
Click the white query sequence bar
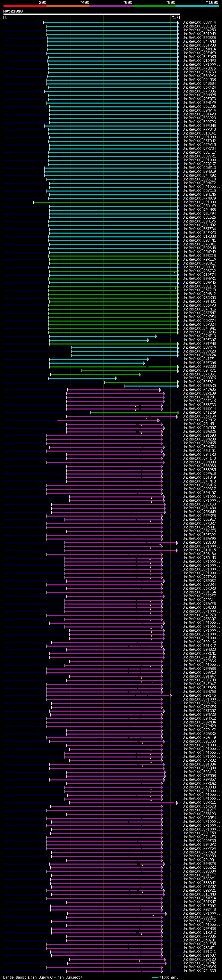[x=91, y=14]
